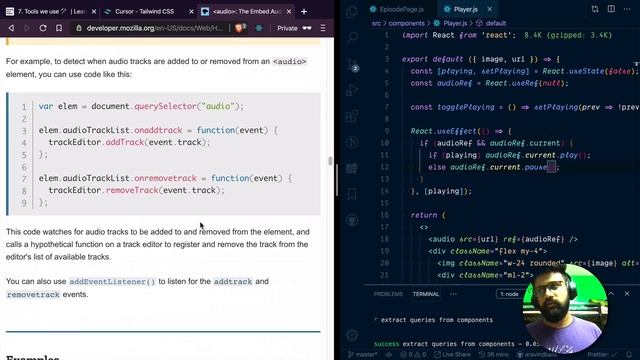Viewport: 640px width, 360px height.
Task: Reload the MDN page
Action: pos(43,28)
